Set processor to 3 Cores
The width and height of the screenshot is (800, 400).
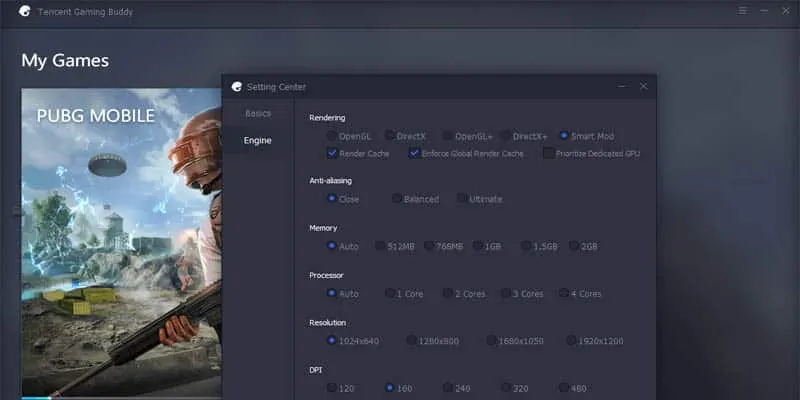pyautogui.click(x=506, y=293)
